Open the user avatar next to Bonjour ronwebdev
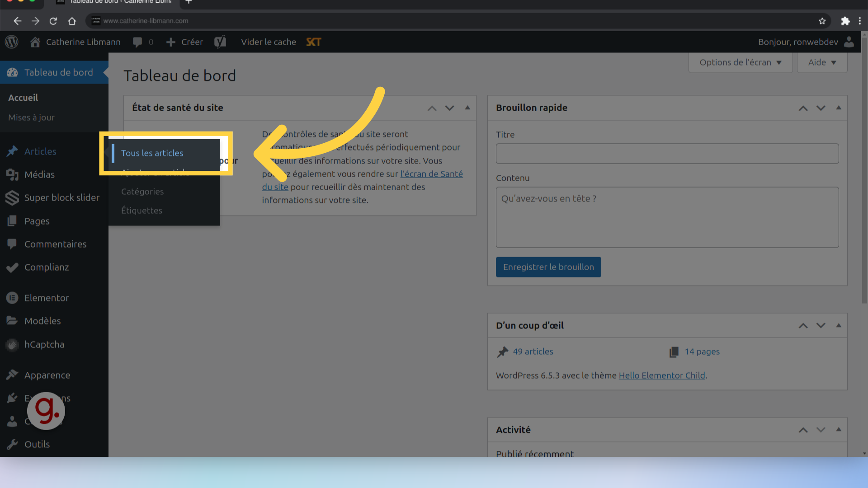The image size is (868, 488). point(849,42)
